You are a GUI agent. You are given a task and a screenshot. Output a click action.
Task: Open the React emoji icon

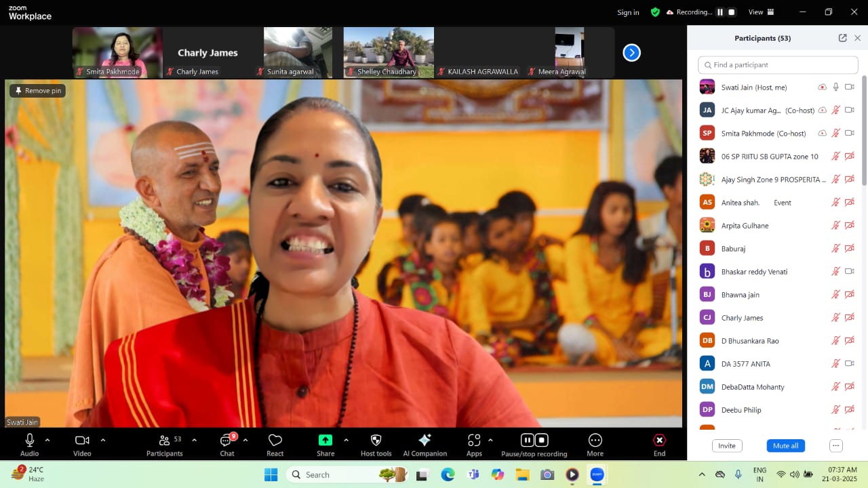pyautogui.click(x=275, y=441)
